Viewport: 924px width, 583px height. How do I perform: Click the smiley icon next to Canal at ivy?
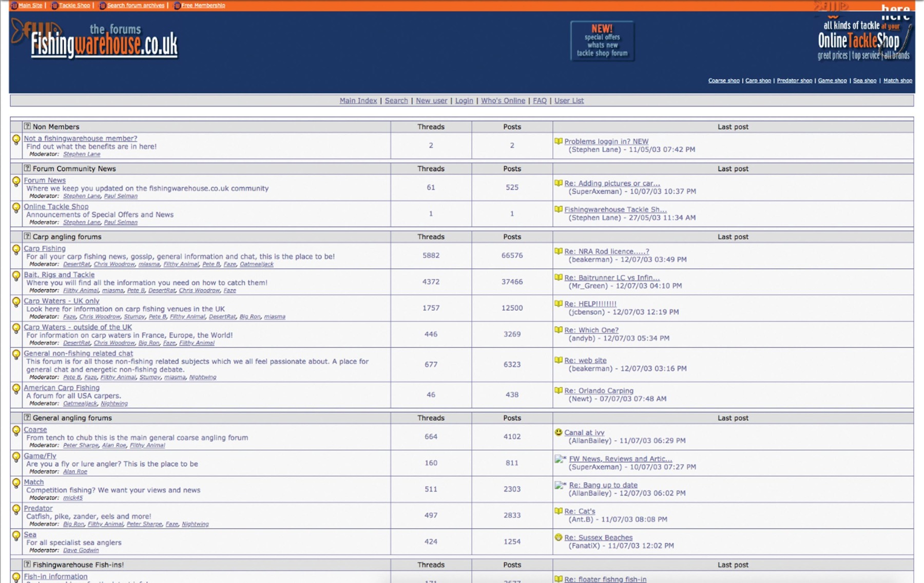pos(559,432)
